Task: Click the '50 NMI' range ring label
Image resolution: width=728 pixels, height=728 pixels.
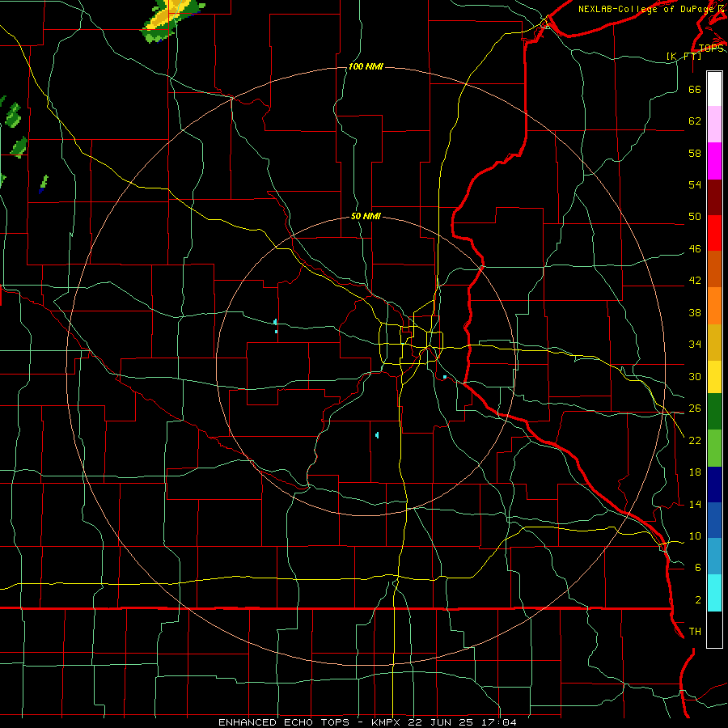Action: click(366, 216)
